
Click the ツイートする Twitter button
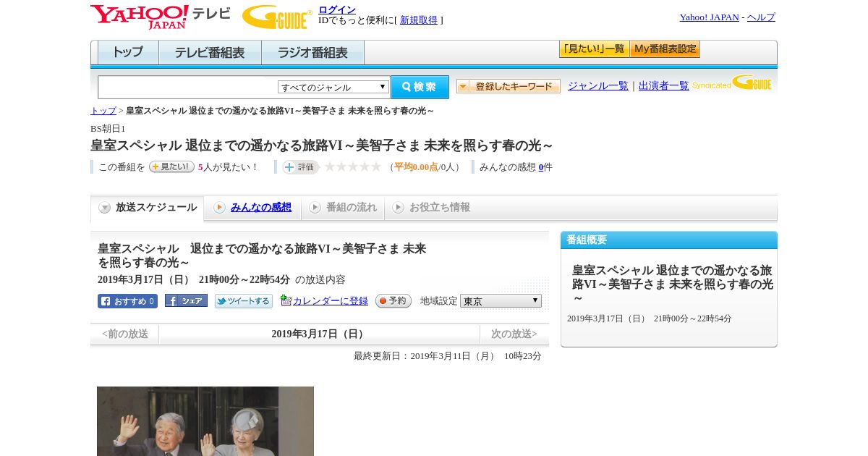tap(244, 301)
